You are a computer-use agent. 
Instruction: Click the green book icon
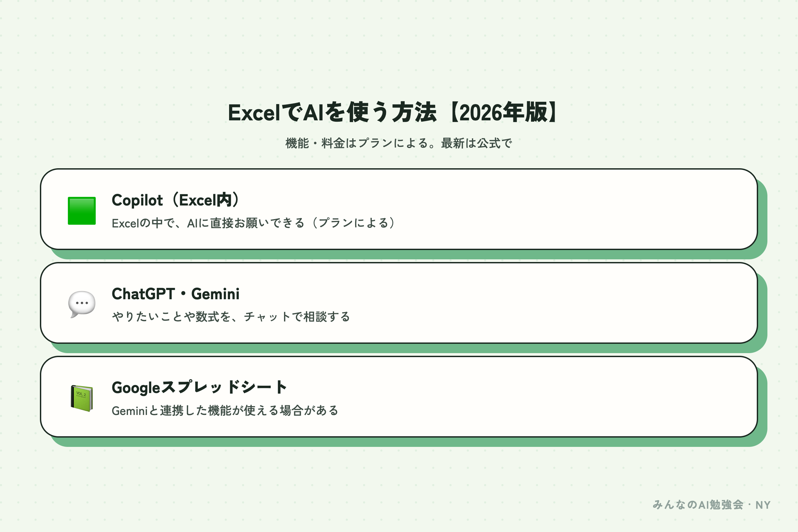(x=82, y=398)
